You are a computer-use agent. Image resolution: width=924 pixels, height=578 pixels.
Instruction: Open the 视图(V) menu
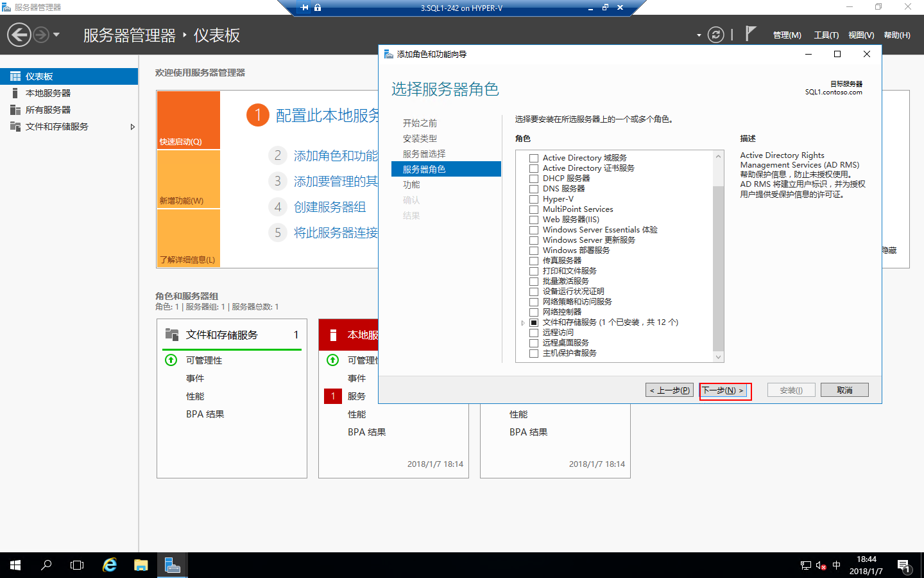click(x=861, y=35)
